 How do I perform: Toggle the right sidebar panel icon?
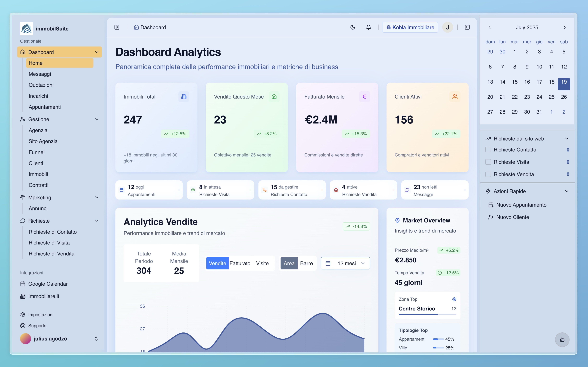467,27
